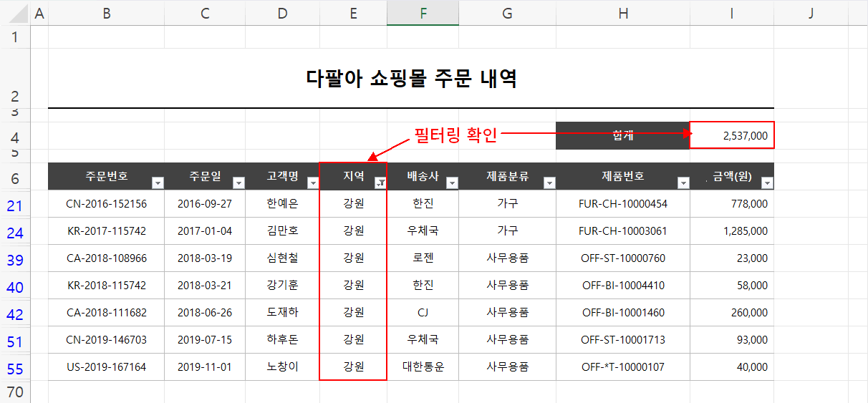This screenshot has height=403, width=868.
Task: Select filtered row 21 header
Action: click(15, 204)
